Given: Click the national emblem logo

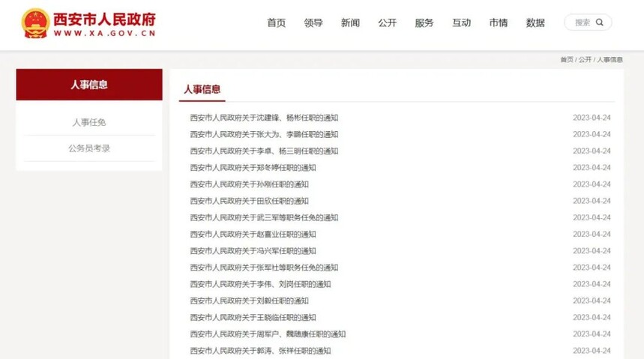Looking at the screenshot, I should 35,23.
